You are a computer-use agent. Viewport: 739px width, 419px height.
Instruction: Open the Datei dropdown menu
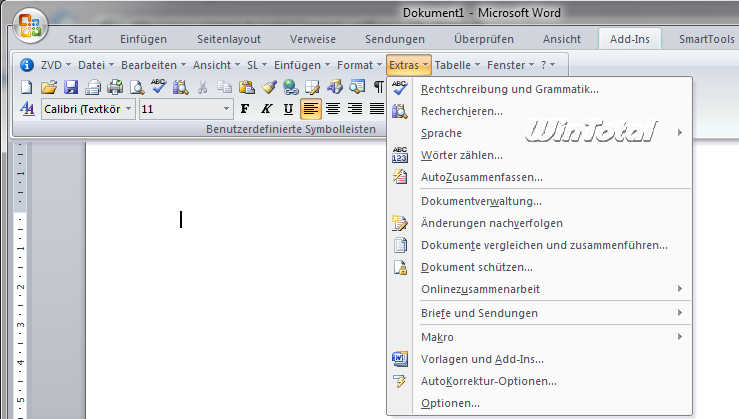tap(96, 65)
